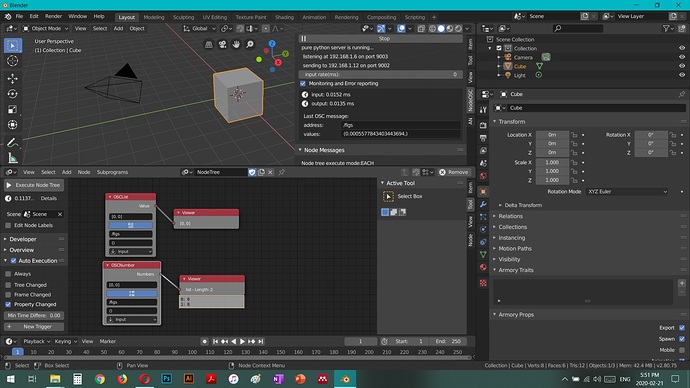The image size is (690, 388).
Task: Disable Property Changed checkbox
Action: coord(8,304)
